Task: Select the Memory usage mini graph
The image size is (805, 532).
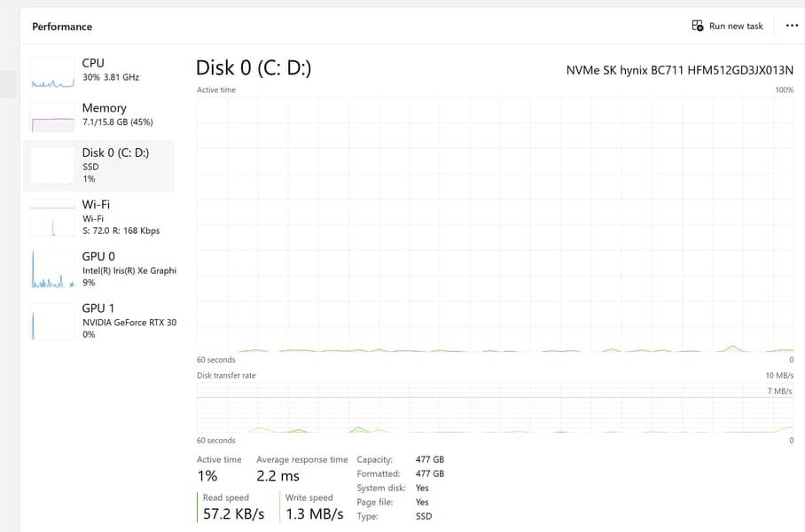Action: pyautogui.click(x=52, y=117)
